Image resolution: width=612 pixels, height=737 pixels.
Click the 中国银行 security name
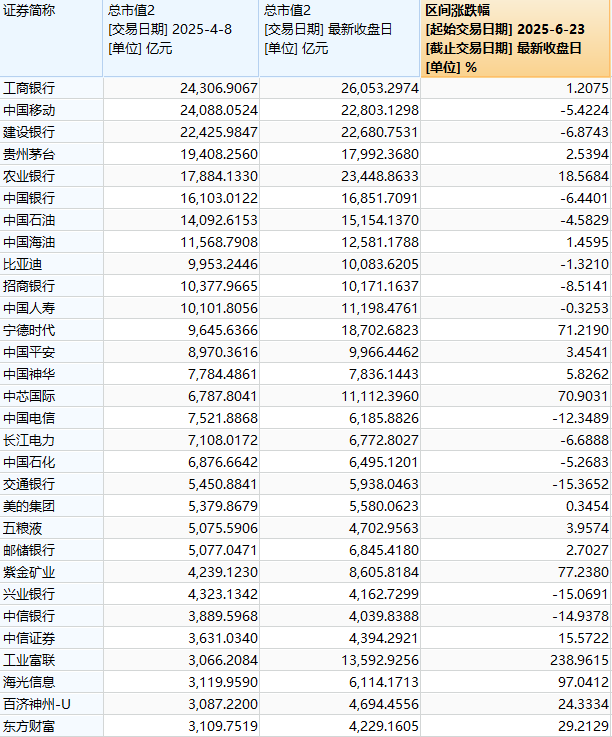click(29, 198)
